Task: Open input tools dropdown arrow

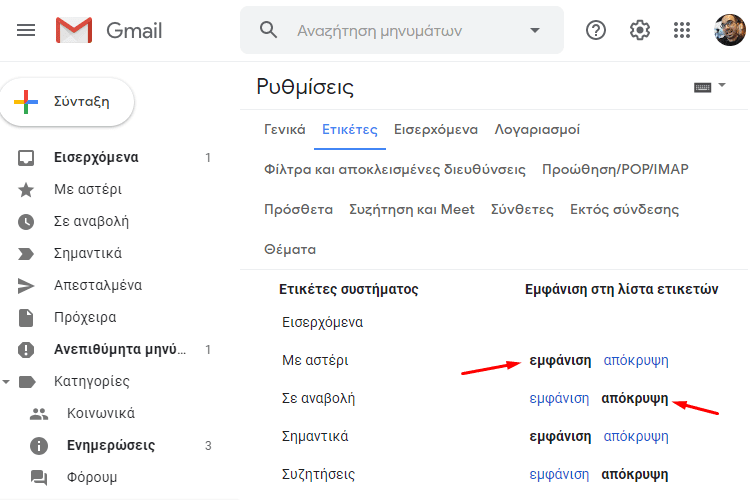Action: tap(722, 85)
